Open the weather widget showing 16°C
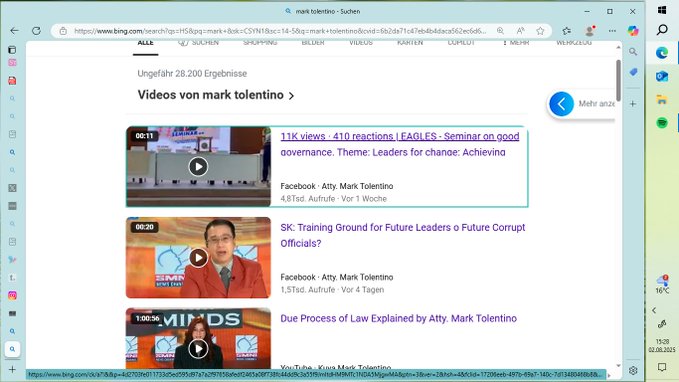Image resolution: width=679 pixels, height=382 pixels. click(662, 284)
